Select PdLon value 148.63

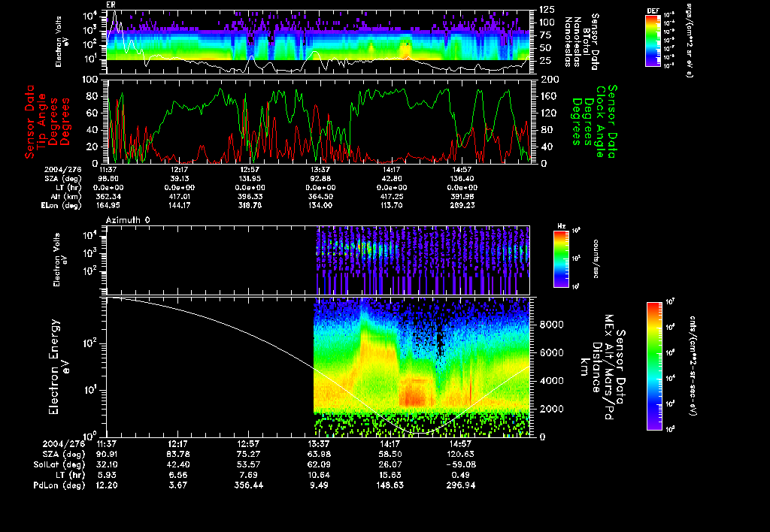click(390, 485)
